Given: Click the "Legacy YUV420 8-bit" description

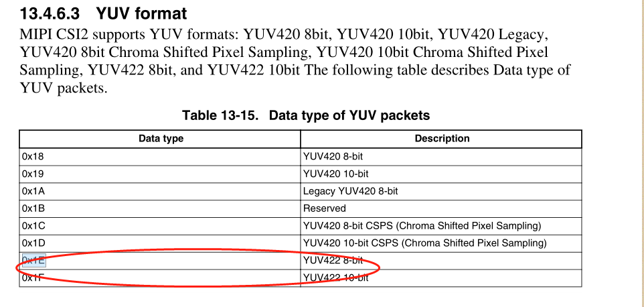Looking at the screenshot, I should point(351,191).
